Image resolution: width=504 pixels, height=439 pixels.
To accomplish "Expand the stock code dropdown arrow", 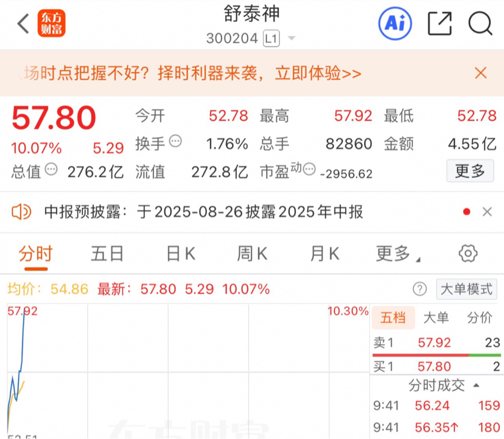I will click(x=291, y=38).
